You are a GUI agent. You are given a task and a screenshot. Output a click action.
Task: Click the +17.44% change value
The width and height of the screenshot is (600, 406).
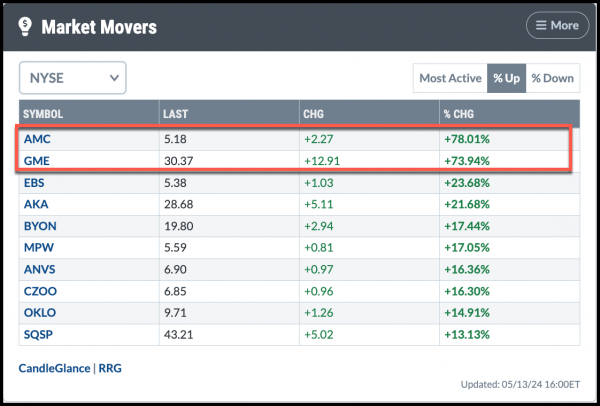467,226
